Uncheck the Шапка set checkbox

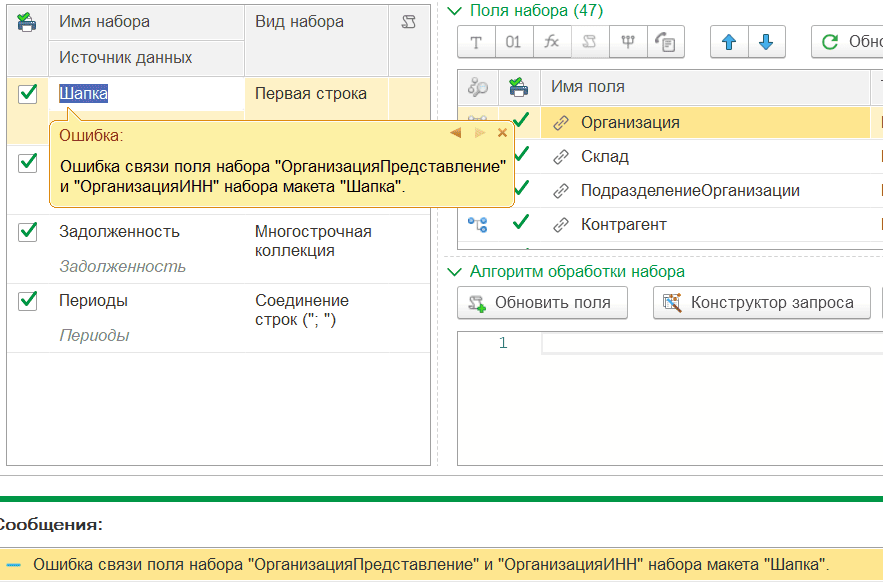28,93
